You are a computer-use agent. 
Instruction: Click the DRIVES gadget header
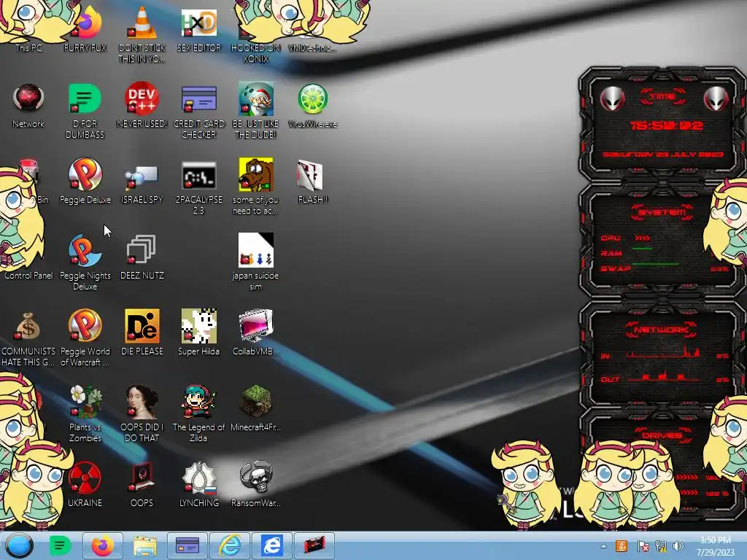click(x=661, y=435)
